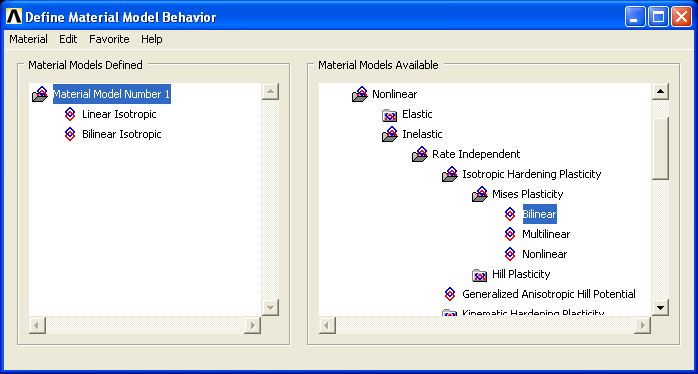Collapse the Inelastic folder icon
Image resolution: width=698 pixels, height=374 pixels.
pos(390,134)
